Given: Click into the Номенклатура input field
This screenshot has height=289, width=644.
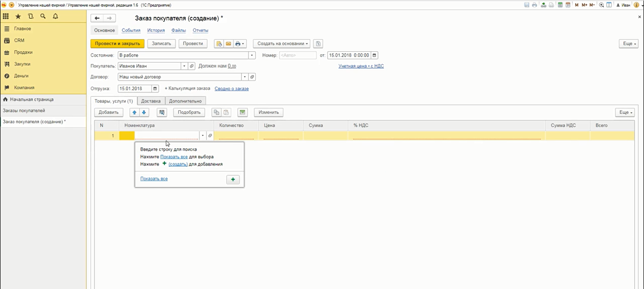Looking at the screenshot, I should 166,136.
